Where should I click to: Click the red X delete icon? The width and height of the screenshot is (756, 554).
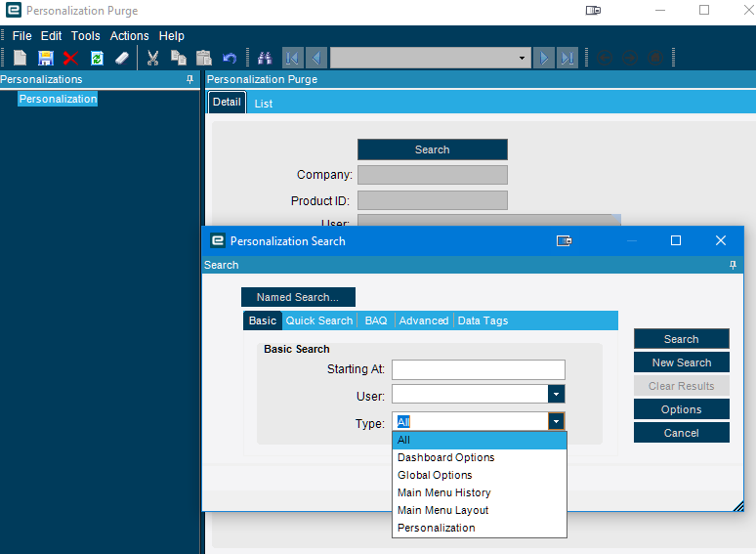pyautogui.click(x=71, y=58)
